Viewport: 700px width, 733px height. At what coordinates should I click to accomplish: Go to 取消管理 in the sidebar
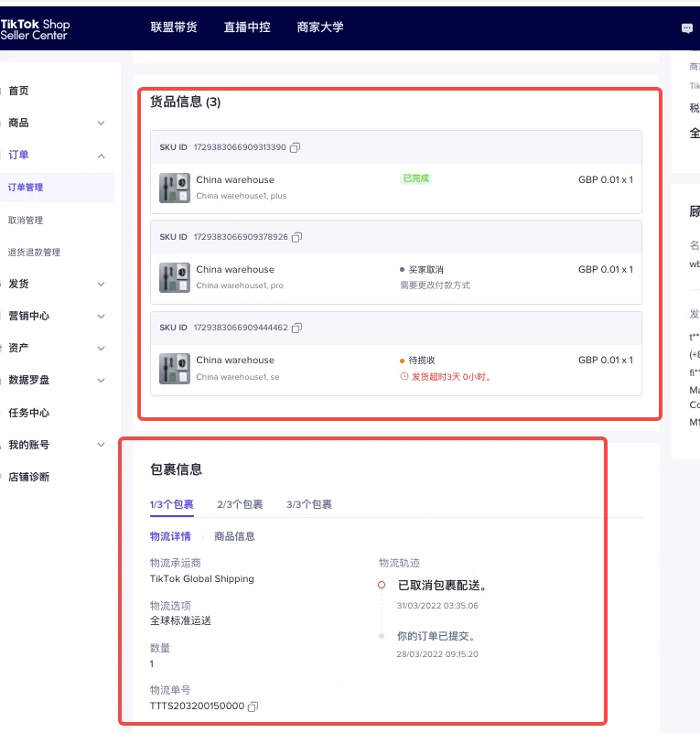point(26,221)
